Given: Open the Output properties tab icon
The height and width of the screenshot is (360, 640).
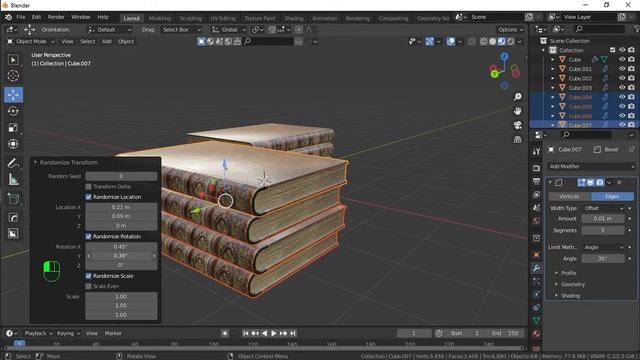Looking at the screenshot, I should point(536,181).
